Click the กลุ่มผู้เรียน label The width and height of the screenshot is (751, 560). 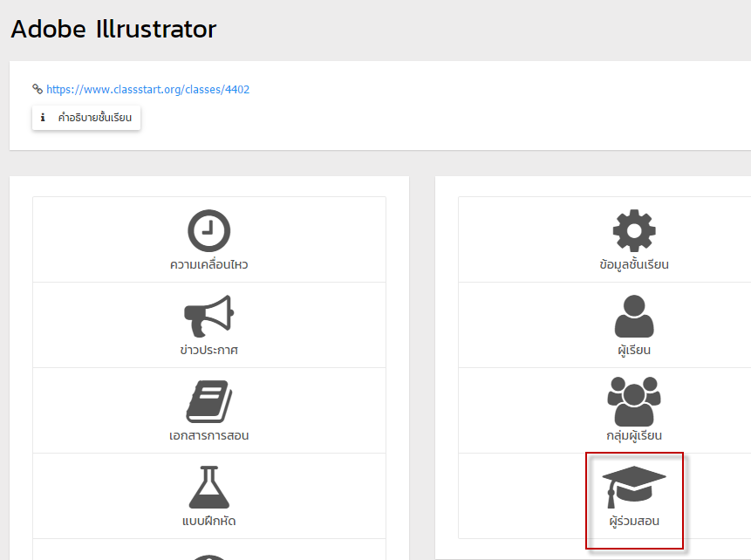click(634, 435)
